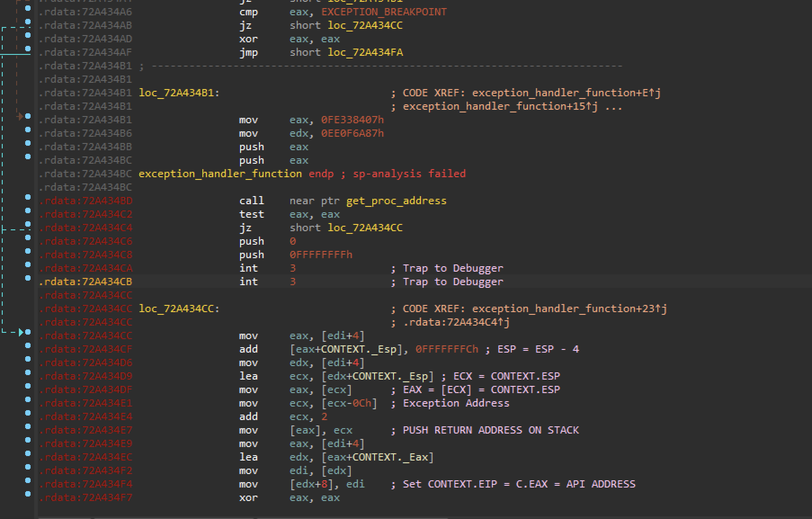Toggle breakpoint dot beside address 72A434F7
The height and width of the screenshot is (519, 812).
pyautogui.click(x=28, y=494)
